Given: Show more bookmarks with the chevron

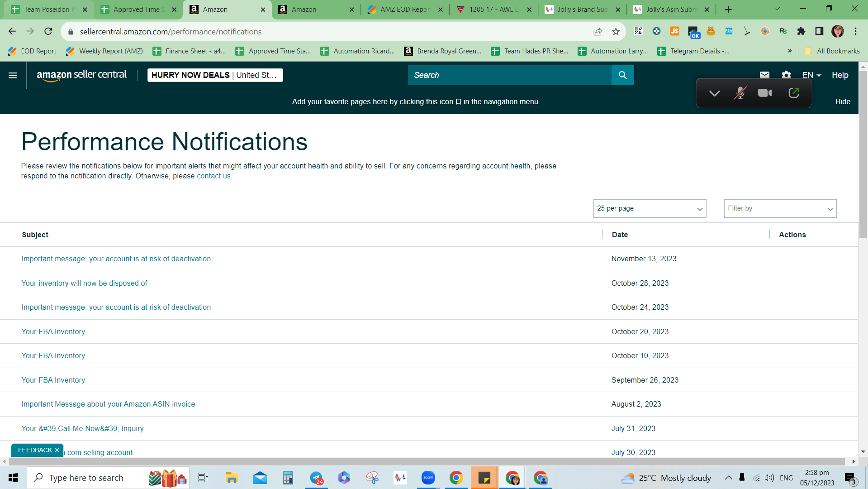Looking at the screenshot, I should coord(790,51).
